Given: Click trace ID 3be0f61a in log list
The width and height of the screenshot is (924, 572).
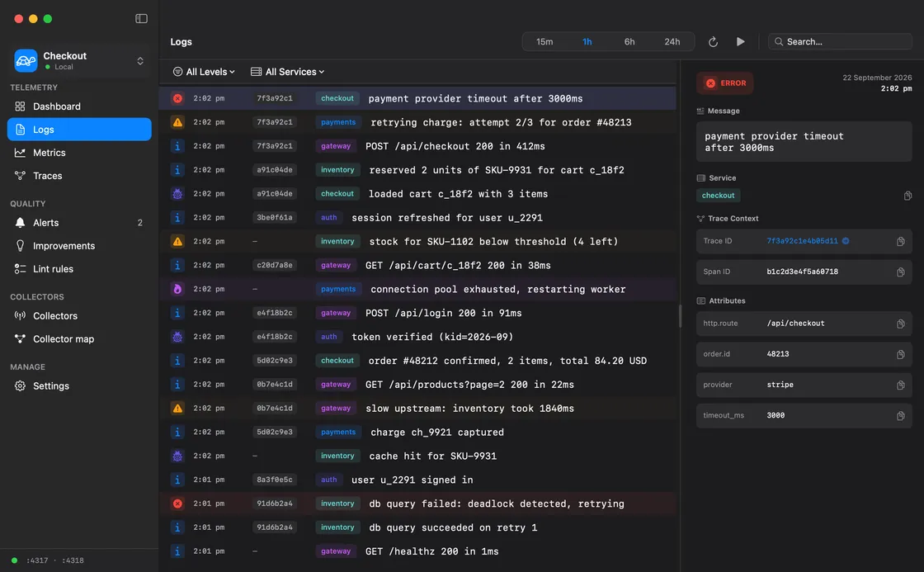Looking at the screenshot, I should pyautogui.click(x=275, y=218).
